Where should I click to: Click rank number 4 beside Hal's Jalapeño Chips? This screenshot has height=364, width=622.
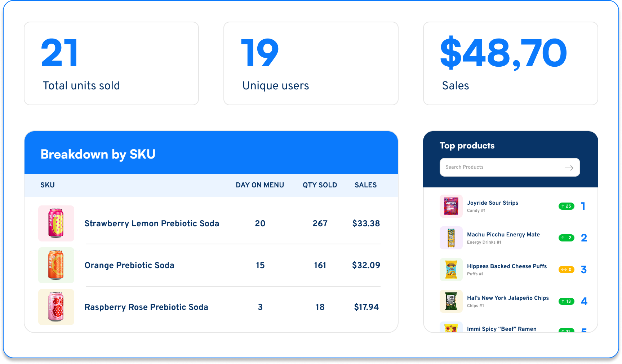pos(584,301)
